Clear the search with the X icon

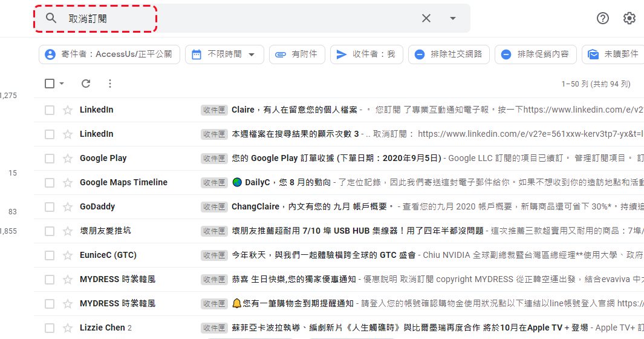[x=426, y=18]
